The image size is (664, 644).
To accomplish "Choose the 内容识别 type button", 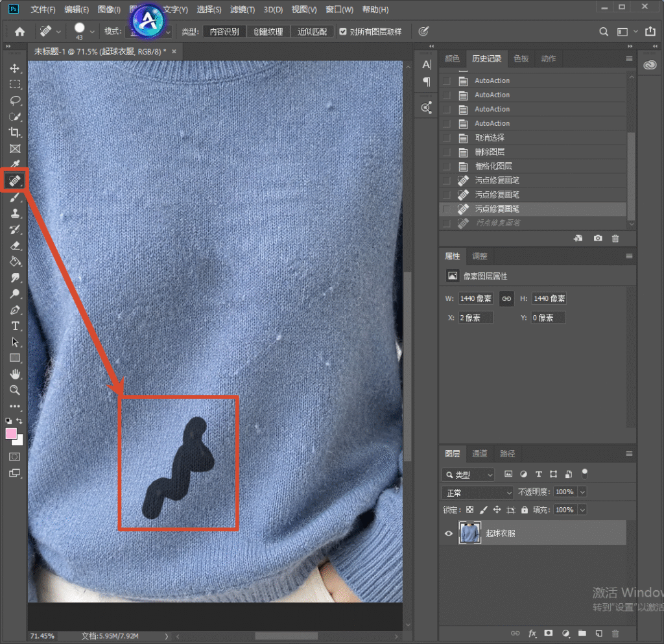I will [x=224, y=32].
